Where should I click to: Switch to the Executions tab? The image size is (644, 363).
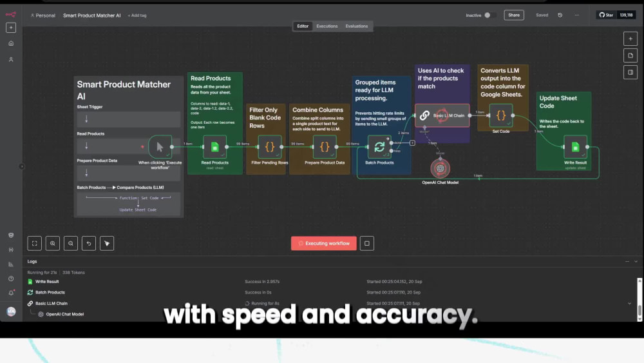tap(327, 26)
